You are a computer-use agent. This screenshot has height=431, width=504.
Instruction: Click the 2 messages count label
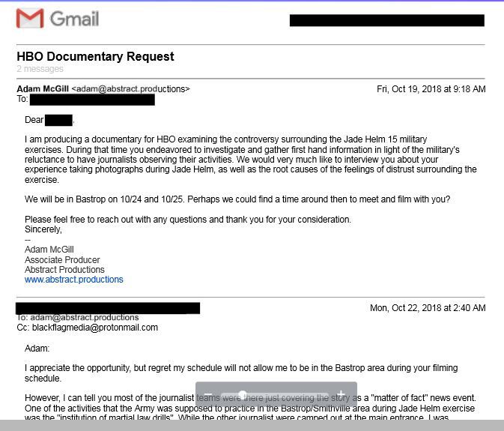pyautogui.click(x=40, y=69)
